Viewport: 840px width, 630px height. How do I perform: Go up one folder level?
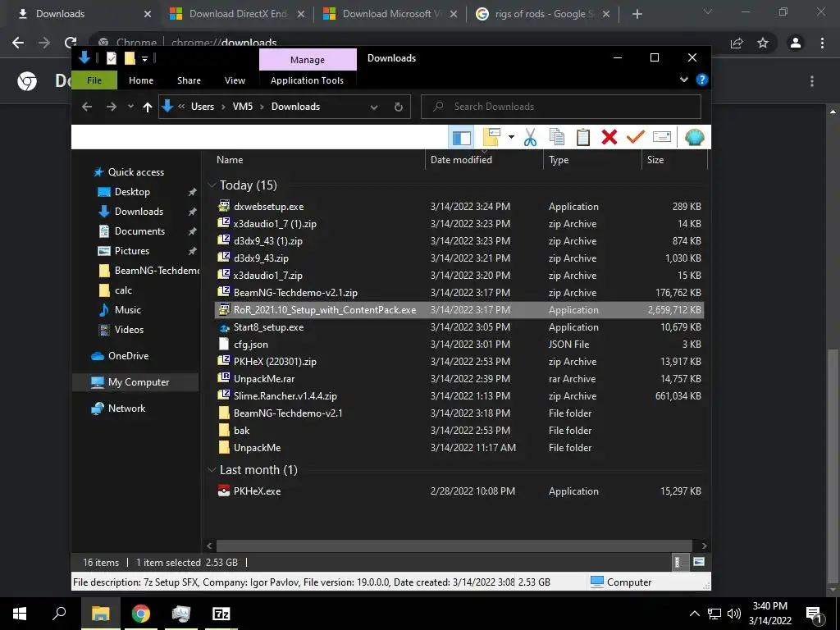(148, 107)
